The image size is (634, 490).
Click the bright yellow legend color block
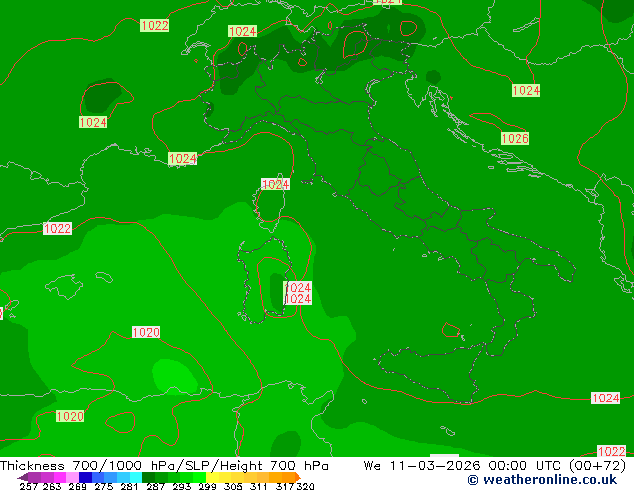pyautogui.click(x=212, y=477)
